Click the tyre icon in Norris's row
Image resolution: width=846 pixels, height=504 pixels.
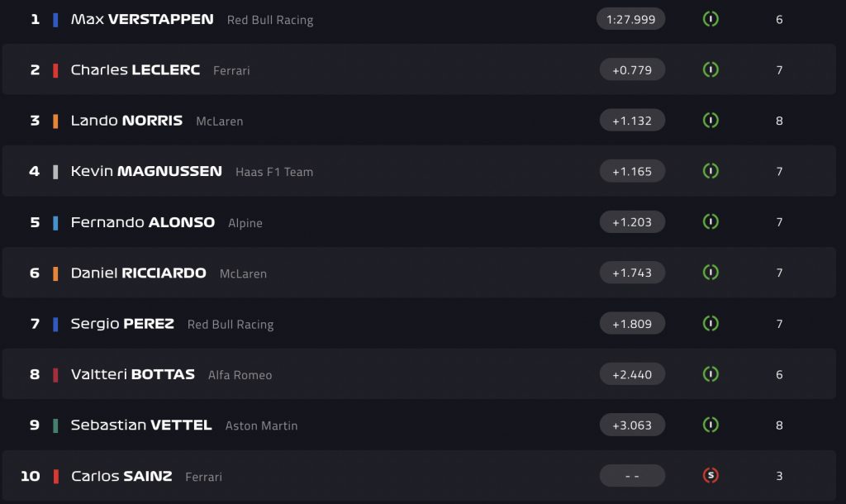[711, 121]
